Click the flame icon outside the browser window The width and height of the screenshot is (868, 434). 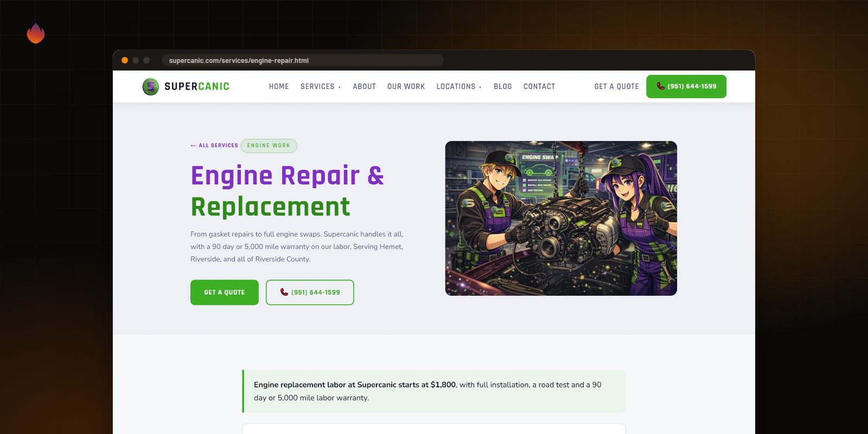click(36, 33)
